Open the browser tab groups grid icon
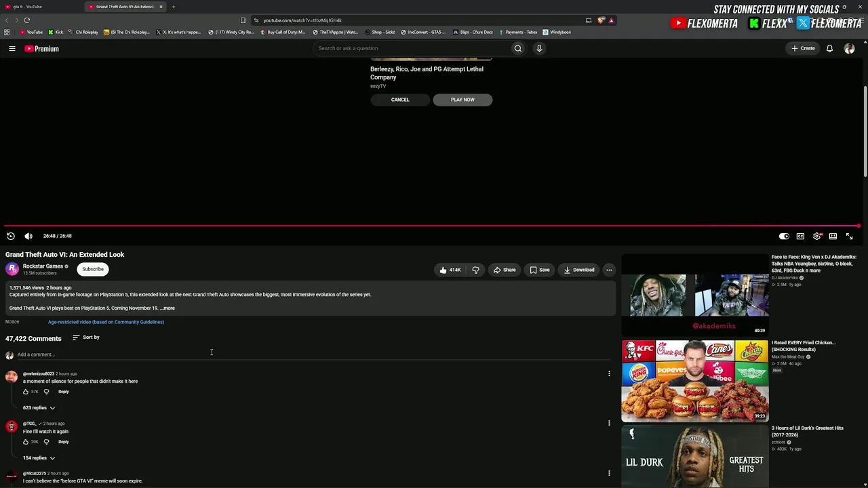Screen dimensions: 868x488 coord(7,32)
